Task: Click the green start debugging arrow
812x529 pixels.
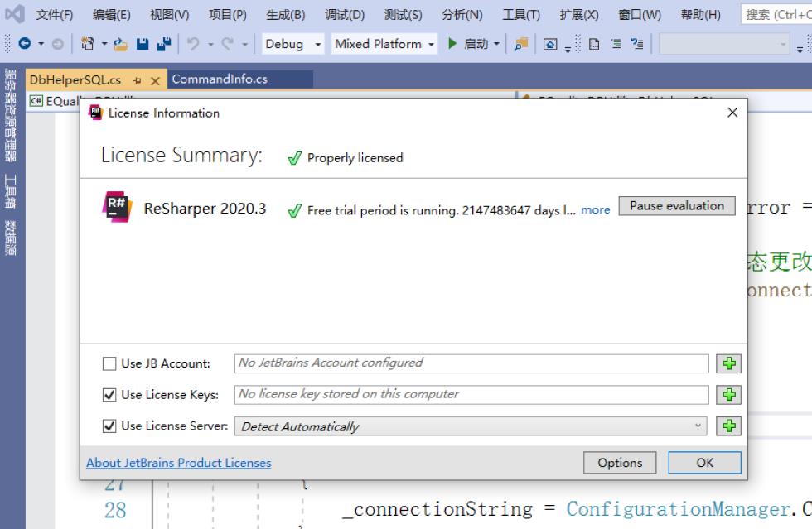Action: click(452, 44)
